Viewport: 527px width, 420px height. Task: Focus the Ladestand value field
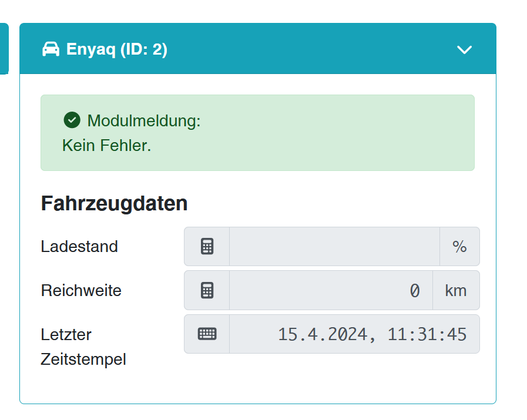click(x=334, y=247)
